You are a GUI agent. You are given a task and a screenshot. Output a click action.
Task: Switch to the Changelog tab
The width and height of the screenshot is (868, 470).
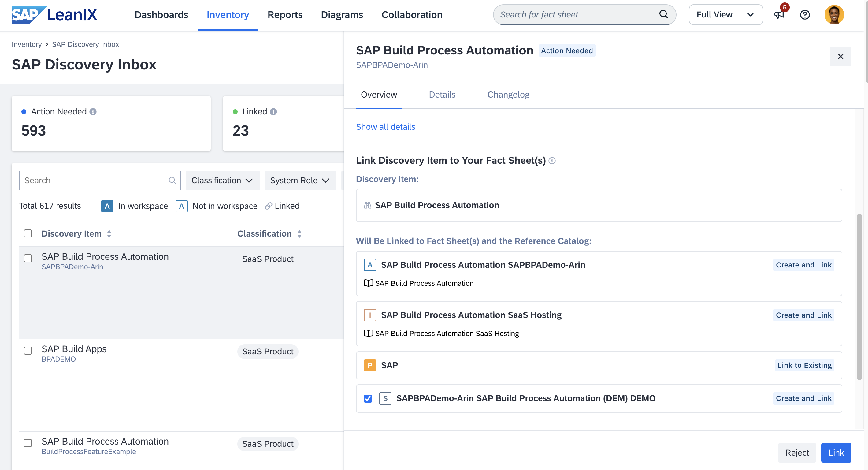[508, 95]
